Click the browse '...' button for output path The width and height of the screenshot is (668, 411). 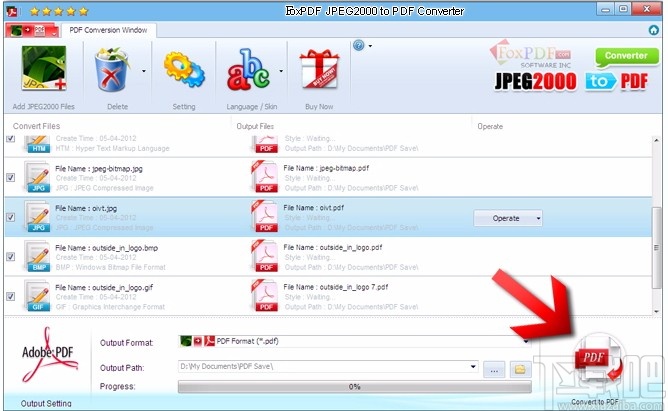pos(494,370)
